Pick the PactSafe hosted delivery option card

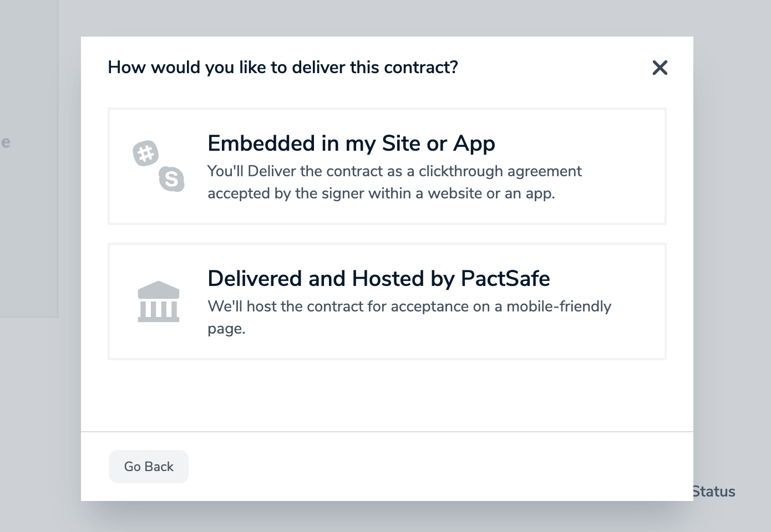(x=387, y=301)
